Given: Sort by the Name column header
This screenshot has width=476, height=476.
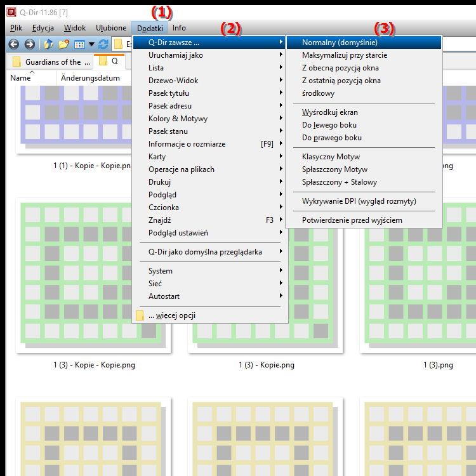Looking at the screenshot, I should coord(32,78).
